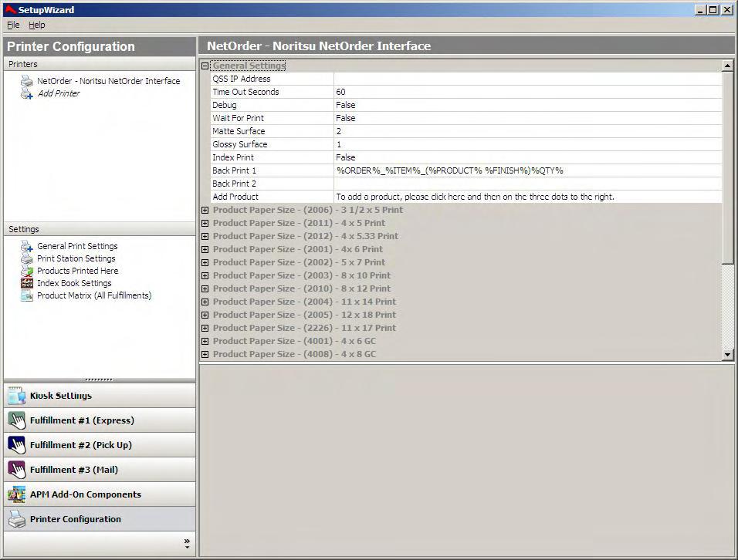Click the Printer Configuration printer icon
738x560 pixels.
pyautogui.click(x=17, y=519)
